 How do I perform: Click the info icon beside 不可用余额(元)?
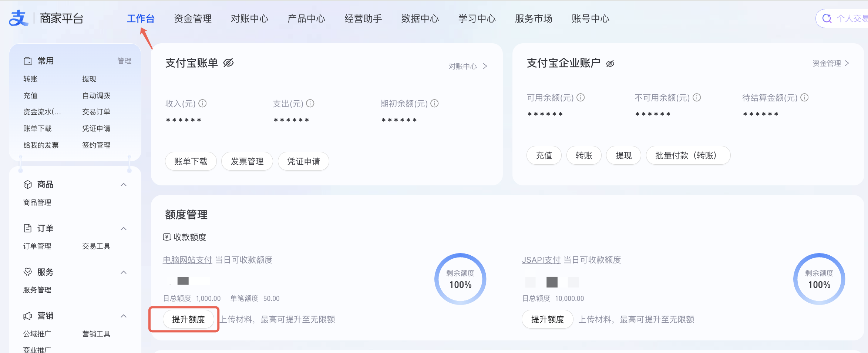tap(697, 97)
